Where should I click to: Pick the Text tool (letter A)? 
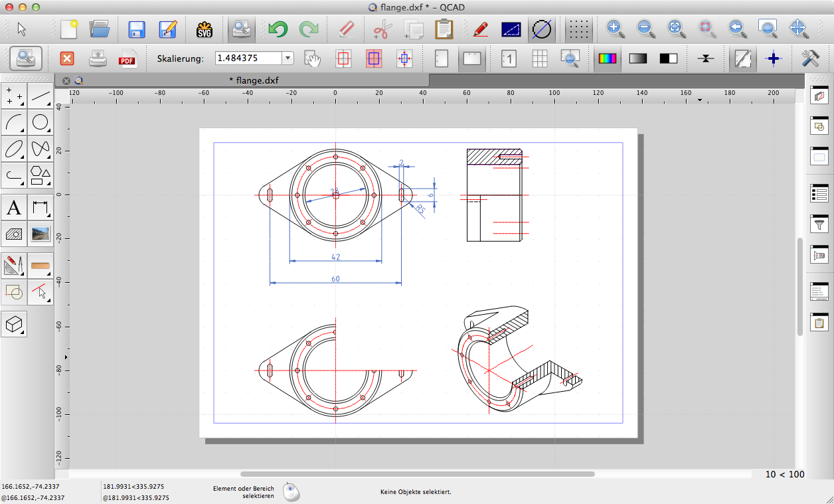point(14,208)
